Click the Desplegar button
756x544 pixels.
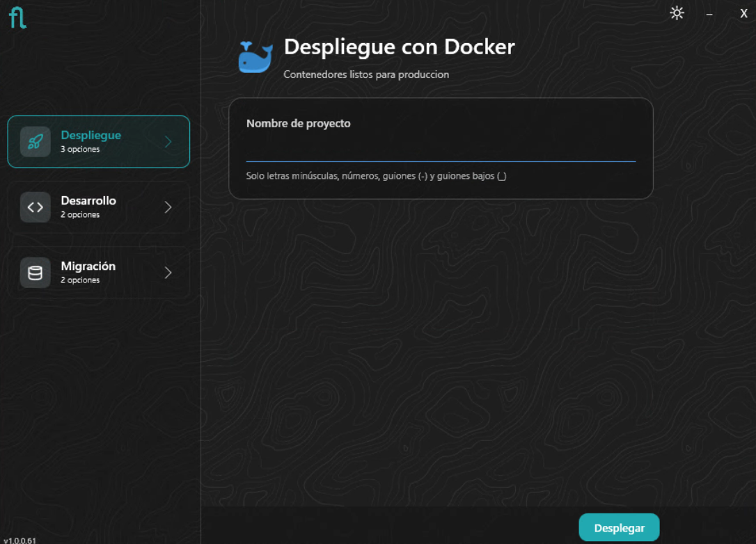[x=619, y=527]
